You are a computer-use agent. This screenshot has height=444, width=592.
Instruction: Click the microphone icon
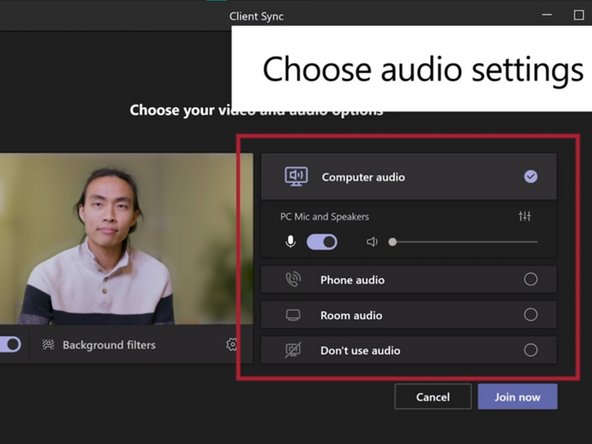[290, 242]
